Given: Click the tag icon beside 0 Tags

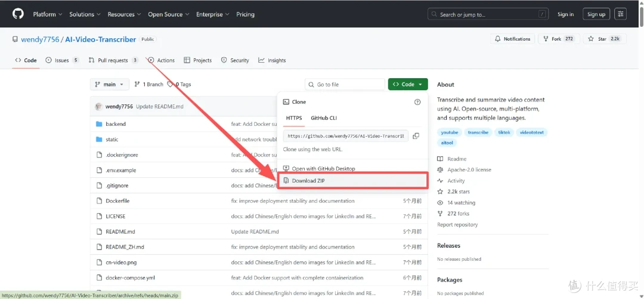Looking at the screenshot, I should point(170,84).
